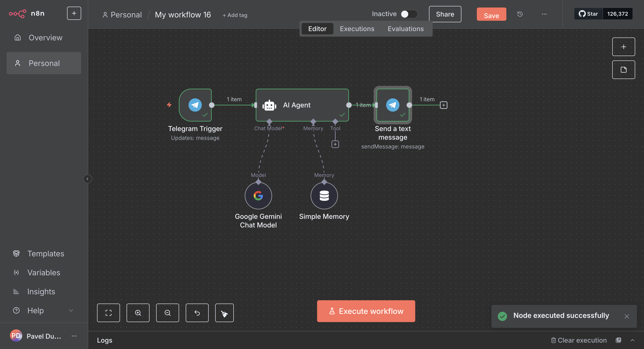Save the workflow
Screen dimensions: 644x349
(x=491, y=15)
